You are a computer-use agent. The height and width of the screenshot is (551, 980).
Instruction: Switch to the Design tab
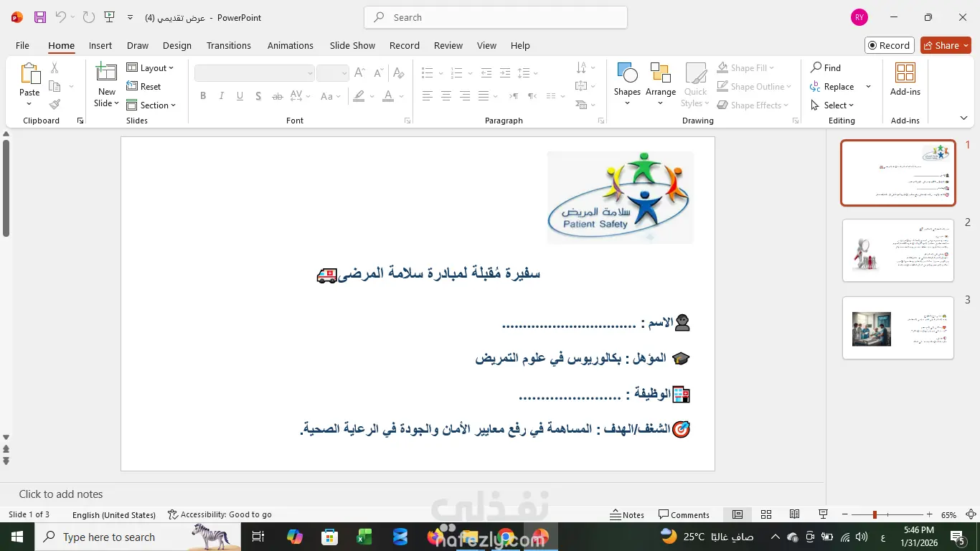[177, 45]
